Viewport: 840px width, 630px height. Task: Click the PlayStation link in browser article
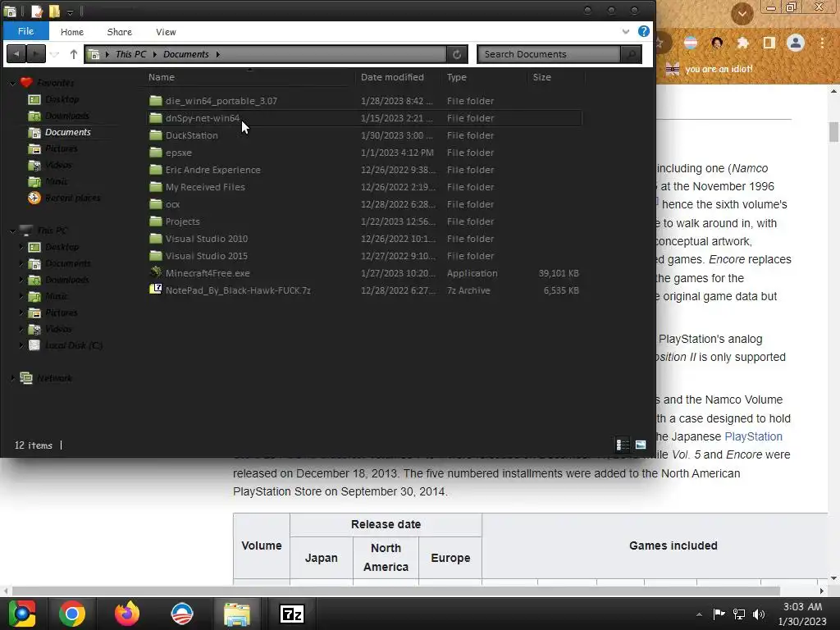(753, 436)
